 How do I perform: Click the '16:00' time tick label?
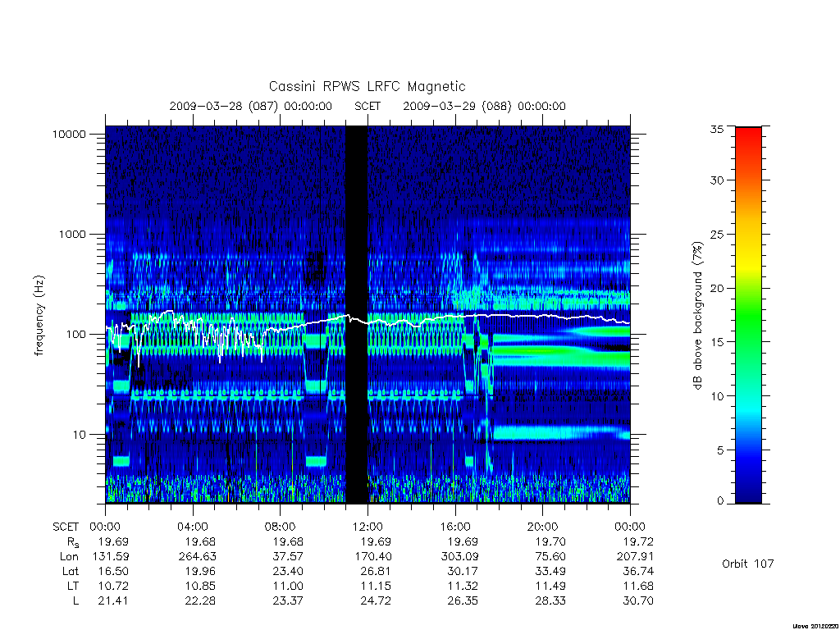point(455,527)
